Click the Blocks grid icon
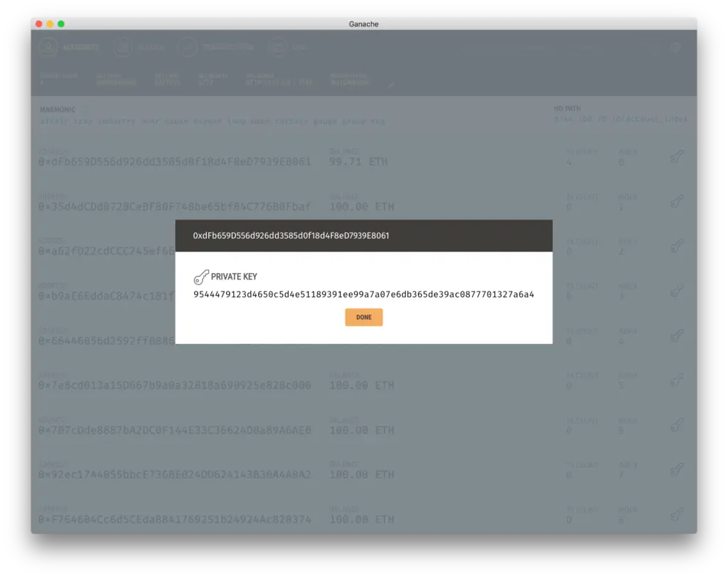728x578 pixels. (x=123, y=47)
